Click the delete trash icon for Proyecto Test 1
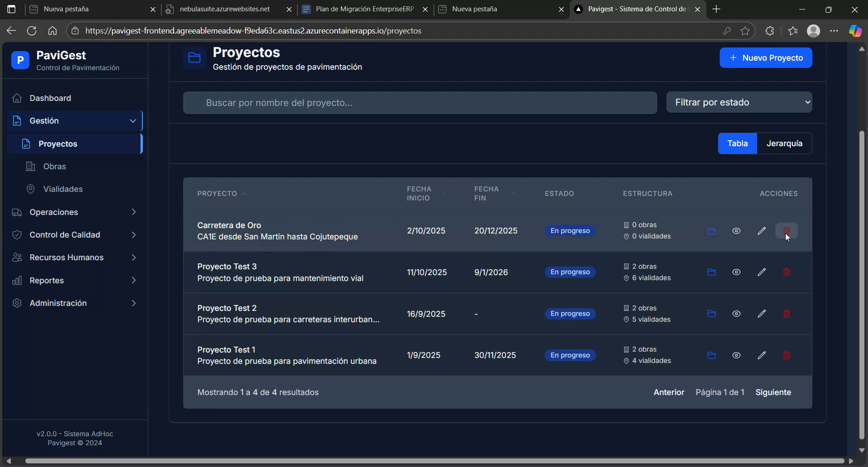The image size is (868, 467). point(786,355)
